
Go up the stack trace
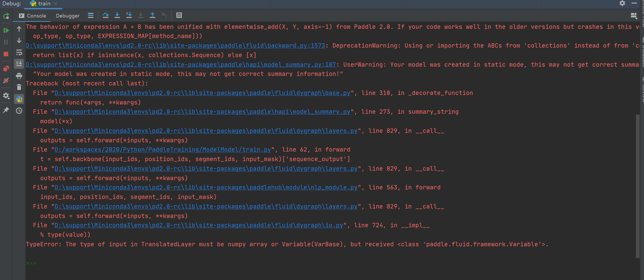[19, 29]
